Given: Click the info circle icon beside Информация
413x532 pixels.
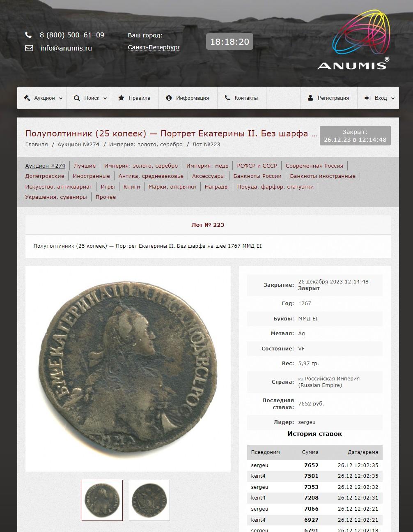Looking at the screenshot, I should coord(169,98).
